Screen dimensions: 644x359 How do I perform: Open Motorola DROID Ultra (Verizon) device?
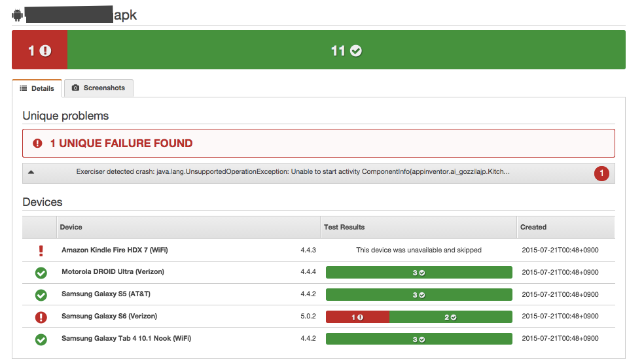coord(113,271)
